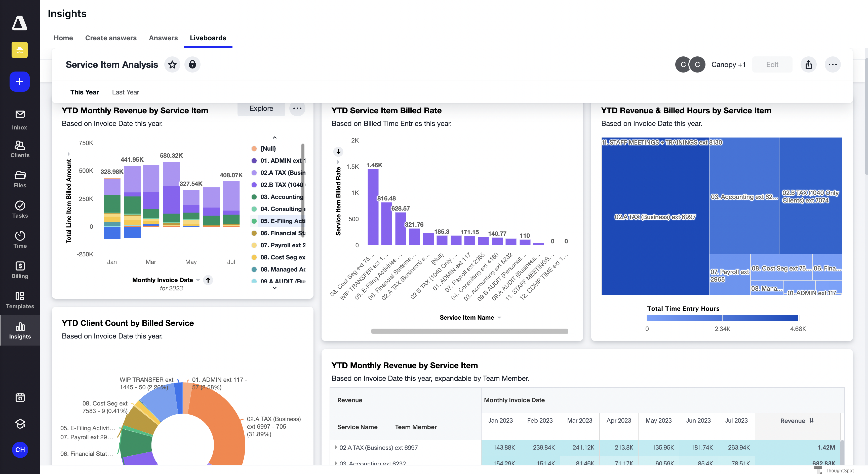
Task: Click the sort arrow beside Monthly Invoice Date
Action: click(208, 280)
